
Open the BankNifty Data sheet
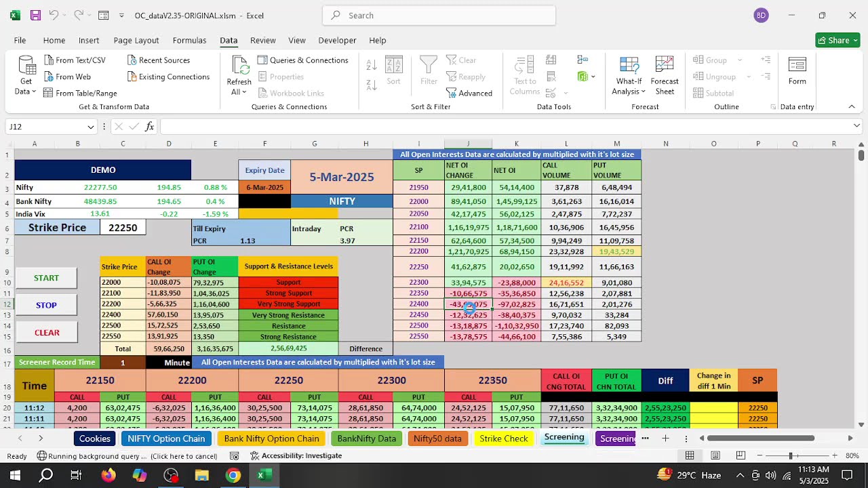366,439
